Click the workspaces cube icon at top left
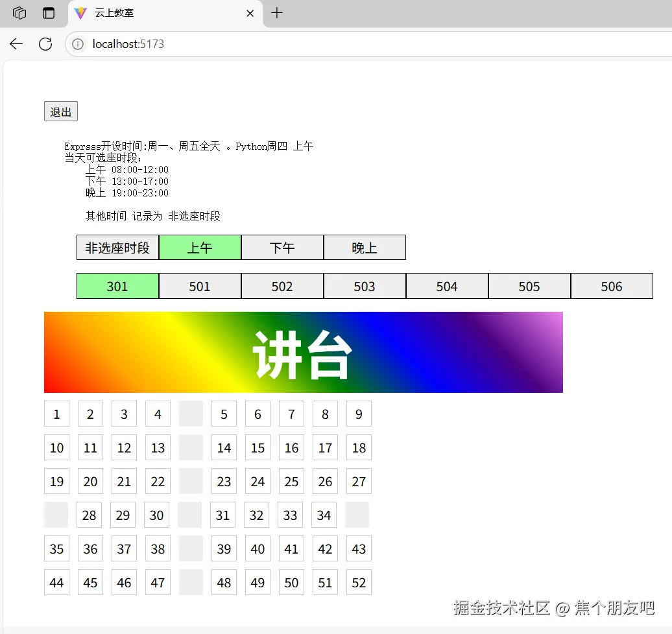672x634 pixels. pyautogui.click(x=18, y=13)
